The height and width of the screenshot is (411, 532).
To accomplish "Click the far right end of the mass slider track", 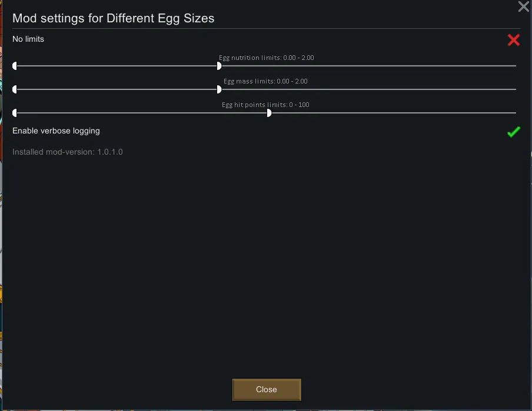I will (x=514, y=89).
